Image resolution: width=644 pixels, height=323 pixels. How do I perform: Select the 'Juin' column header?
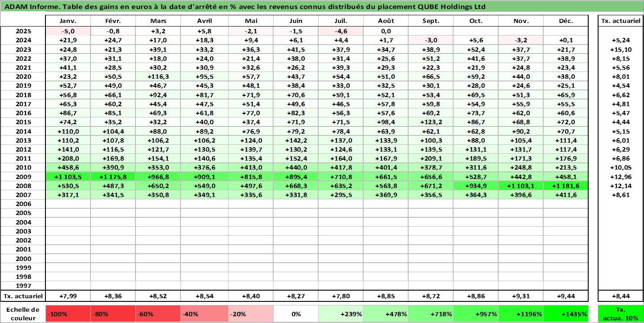(296, 21)
